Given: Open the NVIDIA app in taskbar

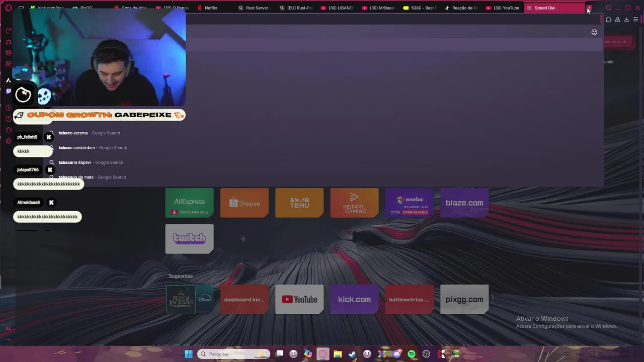Looking at the screenshot, I should 456,354.
